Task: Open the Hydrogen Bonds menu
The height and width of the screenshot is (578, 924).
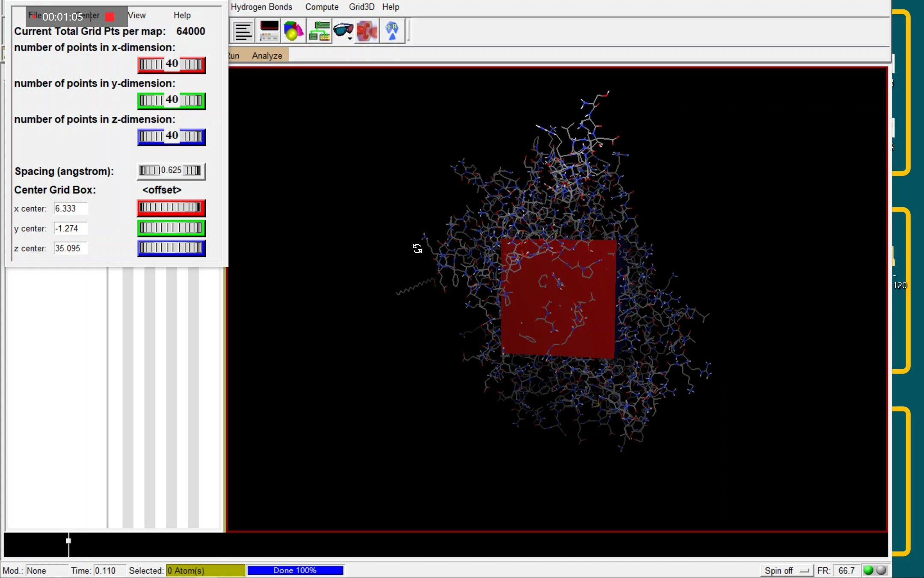Action: 261,7
